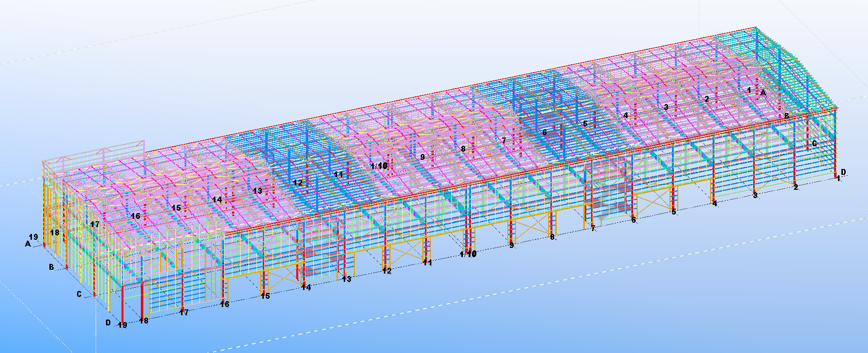Click axis label B at left gable end
Screen dimensions: 868x353
click(51, 267)
